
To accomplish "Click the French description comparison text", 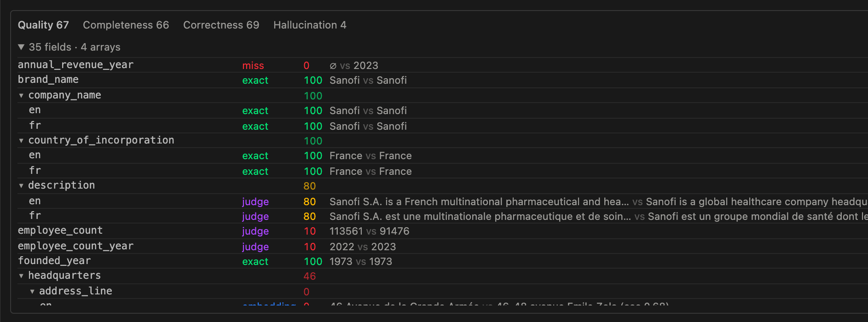I will (598, 216).
